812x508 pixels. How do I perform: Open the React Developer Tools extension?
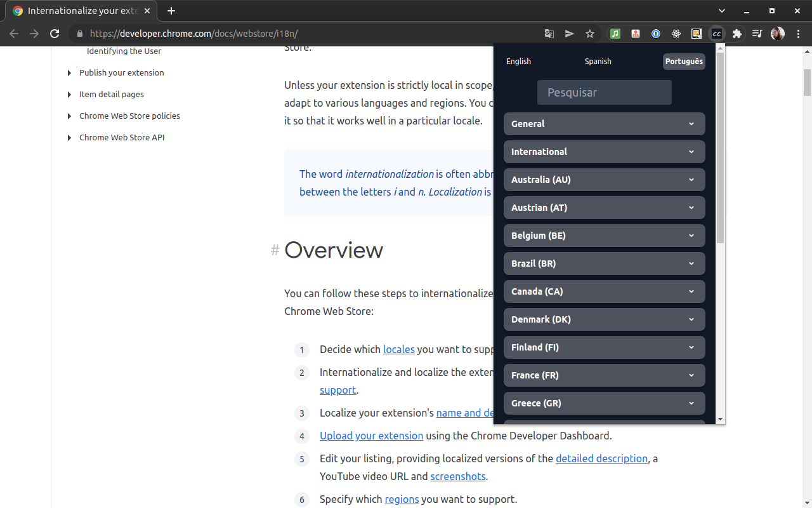(676, 34)
